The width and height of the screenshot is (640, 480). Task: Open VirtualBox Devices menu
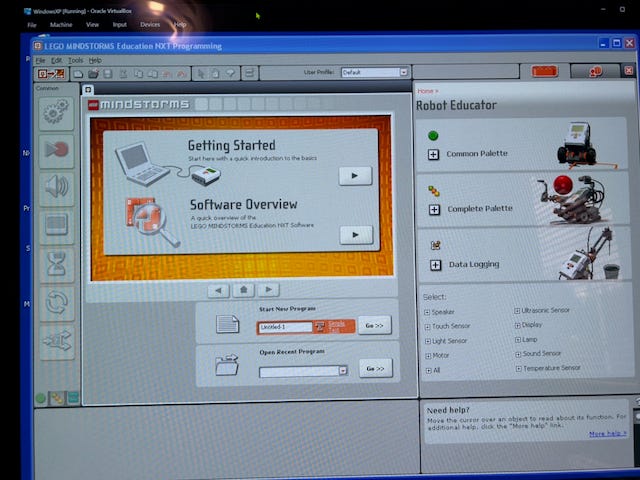coord(150,25)
